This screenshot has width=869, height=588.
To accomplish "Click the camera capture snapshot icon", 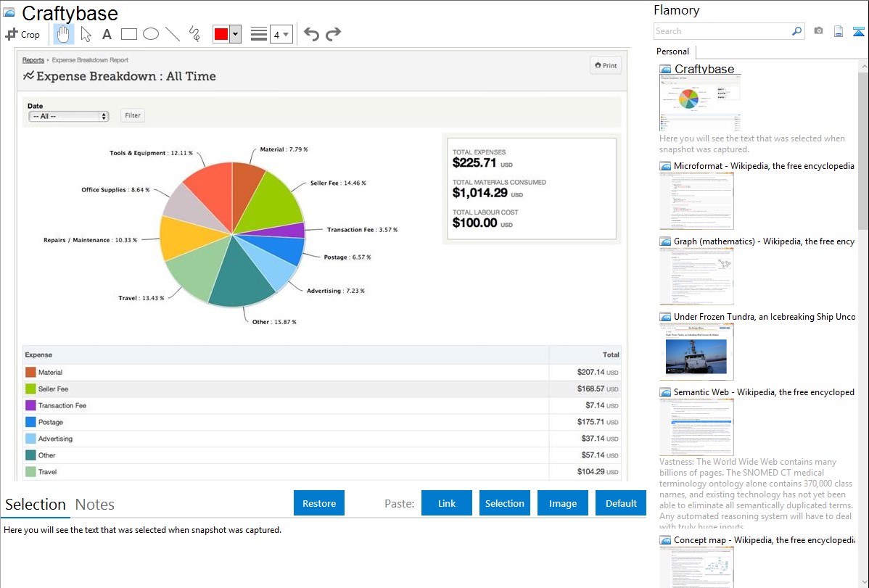I will pyautogui.click(x=818, y=31).
